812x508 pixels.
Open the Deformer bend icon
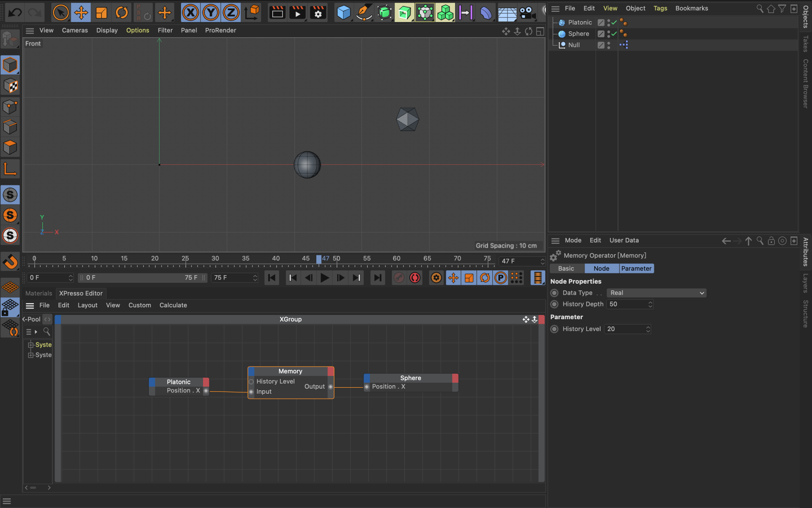point(486,13)
